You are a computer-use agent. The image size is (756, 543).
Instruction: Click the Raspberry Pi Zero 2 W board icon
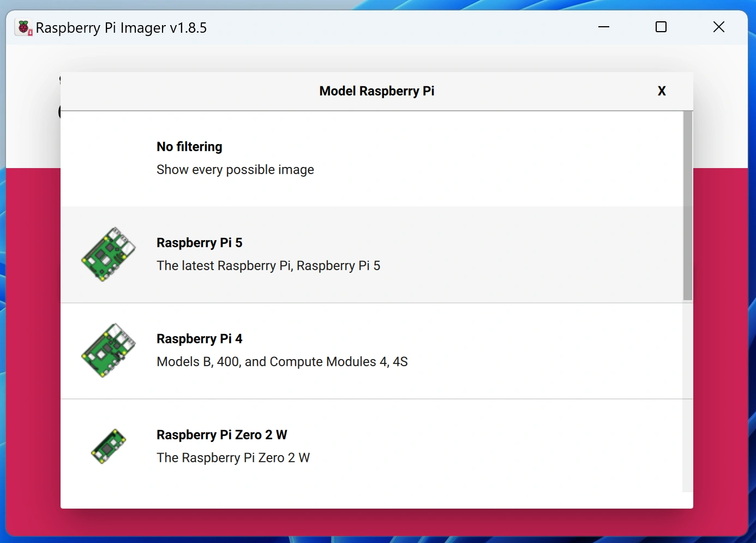pyautogui.click(x=108, y=446)
